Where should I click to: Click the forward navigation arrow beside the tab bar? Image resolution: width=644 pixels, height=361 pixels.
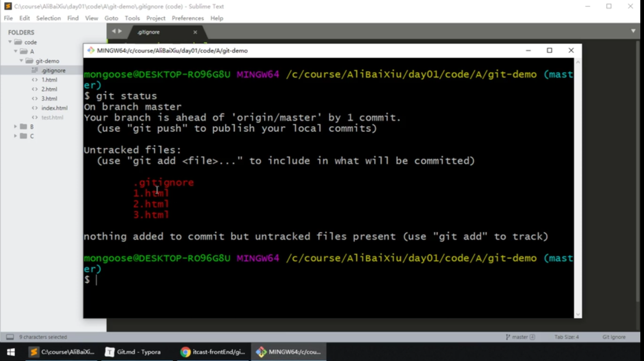click(x=120, y=31)
